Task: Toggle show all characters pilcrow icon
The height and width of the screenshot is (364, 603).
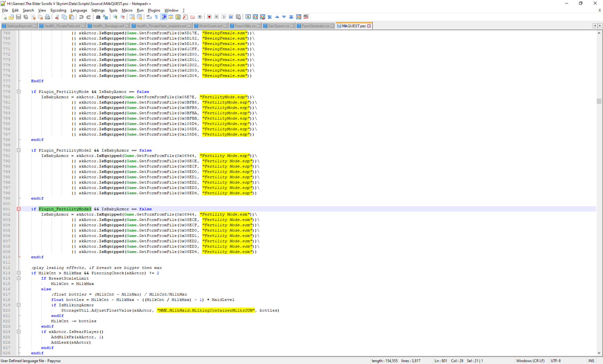Action: (156, 17)
